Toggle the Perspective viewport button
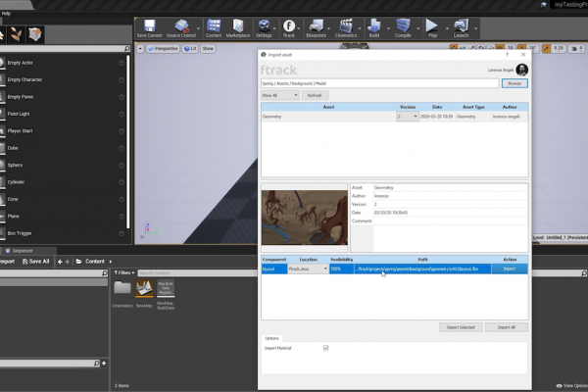Viewport: 588px width, 392px height. [x=163, y=49]
